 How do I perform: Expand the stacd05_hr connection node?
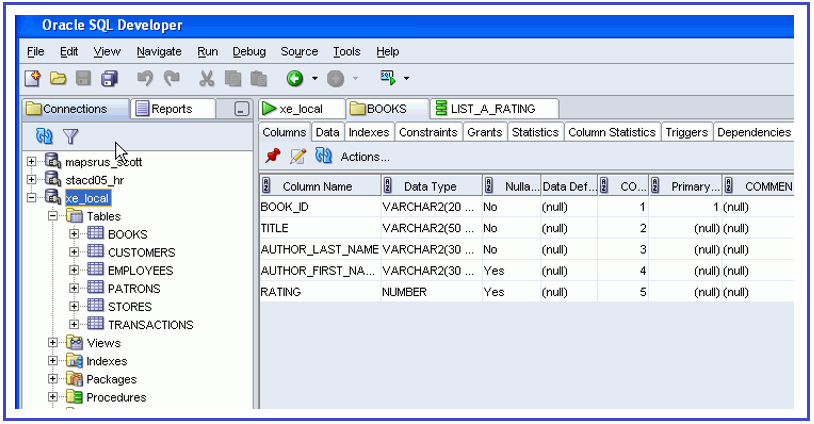[31, 180]
